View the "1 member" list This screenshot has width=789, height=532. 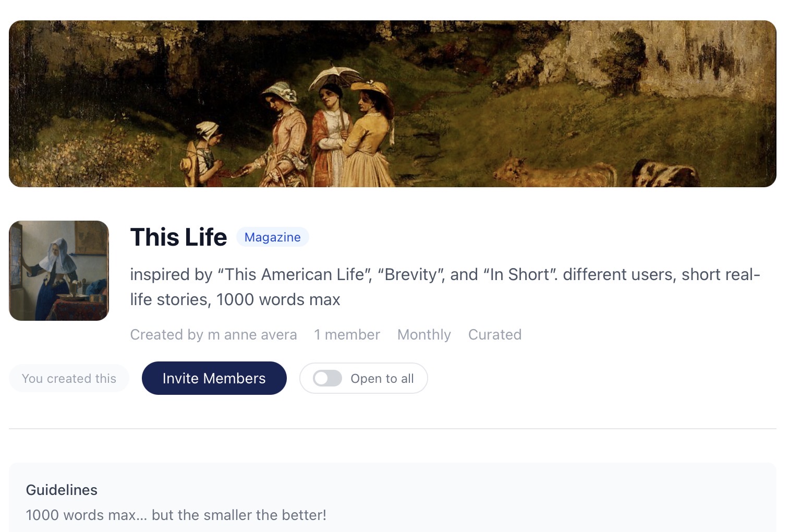347,334
